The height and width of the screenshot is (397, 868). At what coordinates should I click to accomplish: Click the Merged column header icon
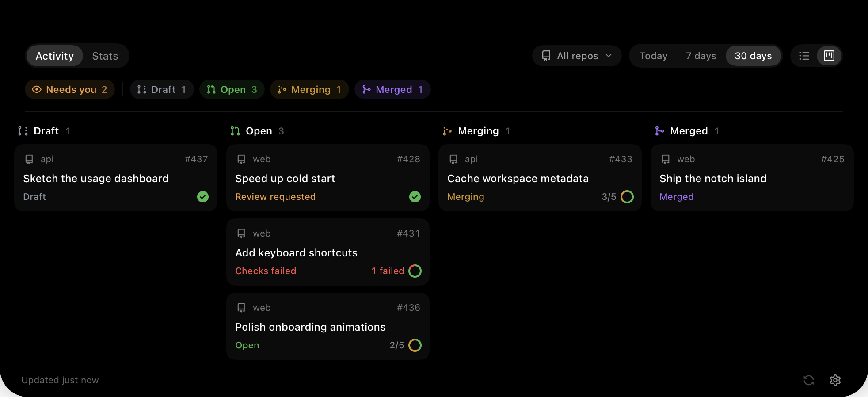[659, 131]
